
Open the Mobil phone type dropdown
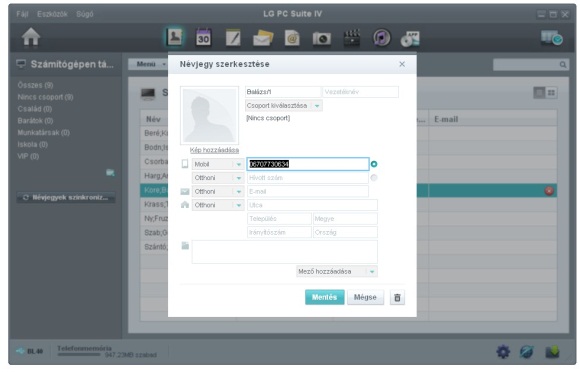coord(218,164)
